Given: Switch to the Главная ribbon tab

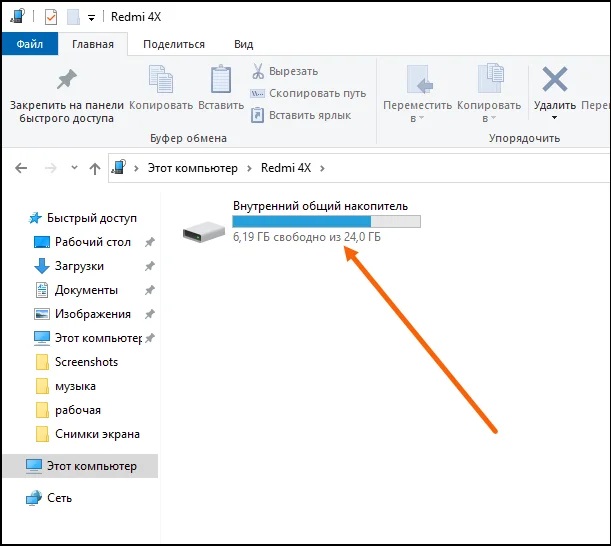Looking at the screenshot, I should point(93,44).
